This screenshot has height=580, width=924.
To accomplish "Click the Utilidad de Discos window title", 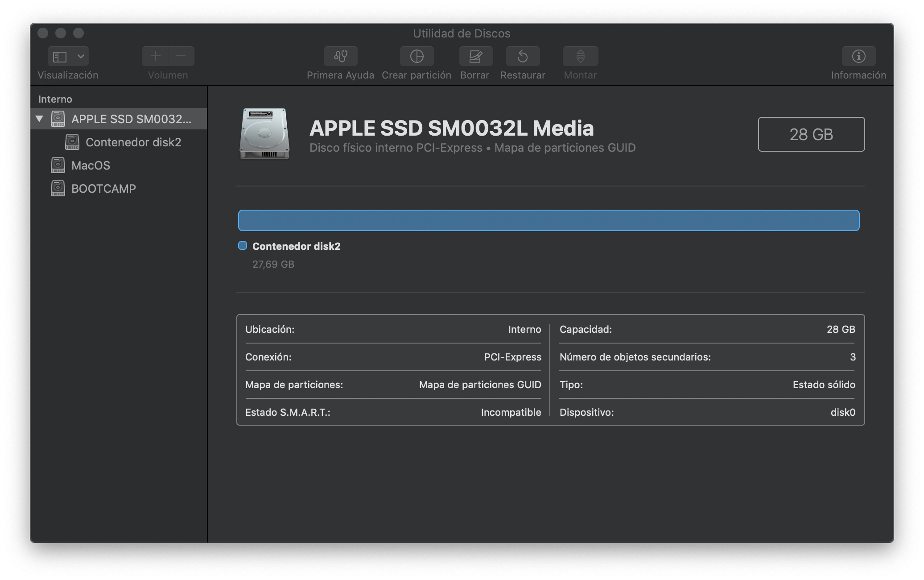I will point(462,33).
